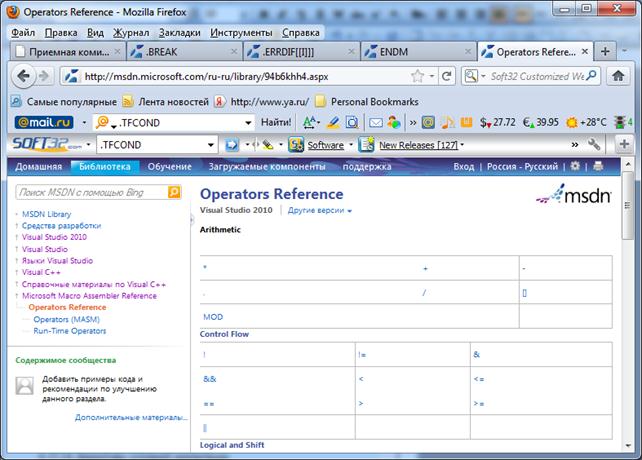Click the dollar exchange rate 27.72
Screen dimensions: 642x460
(497, 122)
